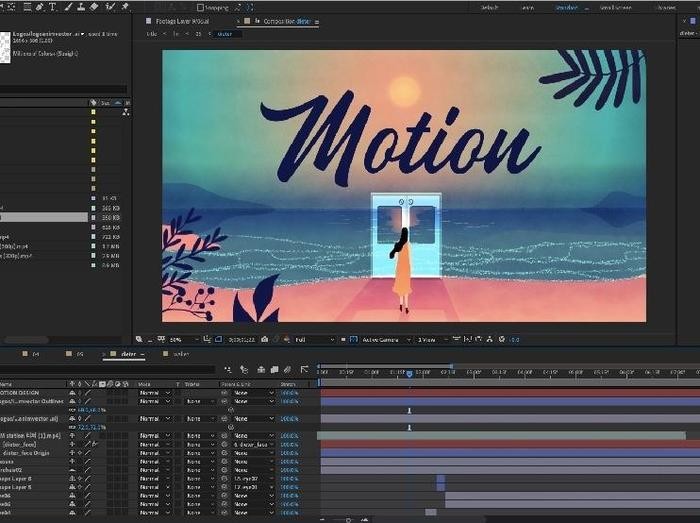Switch to the Learn workspace
Viewport: 700px width, 523px height.
tap(528, 8)
